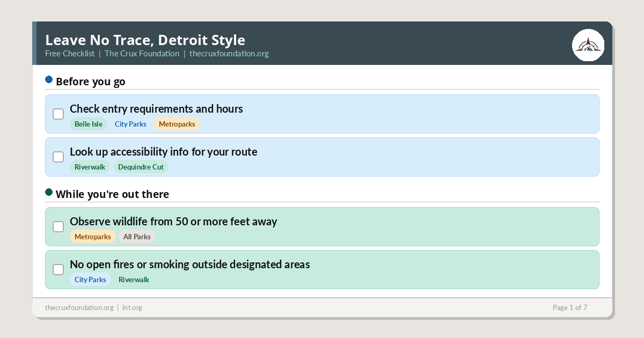Click the green bullet beside While you're out there
Image resolution: width=644 pixels, height=338 pixels.
tap(49, 192)
